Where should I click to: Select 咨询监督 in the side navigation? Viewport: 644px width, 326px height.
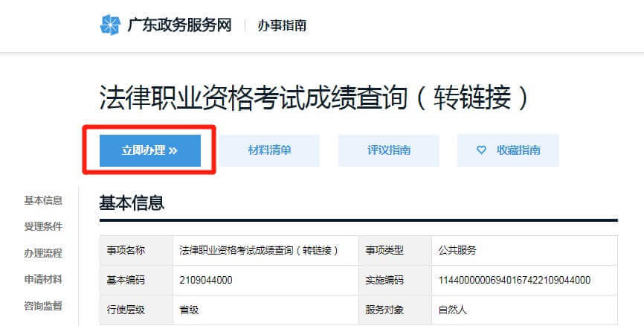(43, 305)
